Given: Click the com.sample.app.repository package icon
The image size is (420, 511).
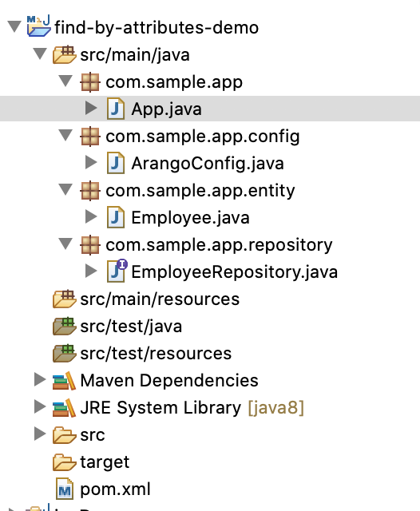Looking at the screenshot, I should coord(90,245).
